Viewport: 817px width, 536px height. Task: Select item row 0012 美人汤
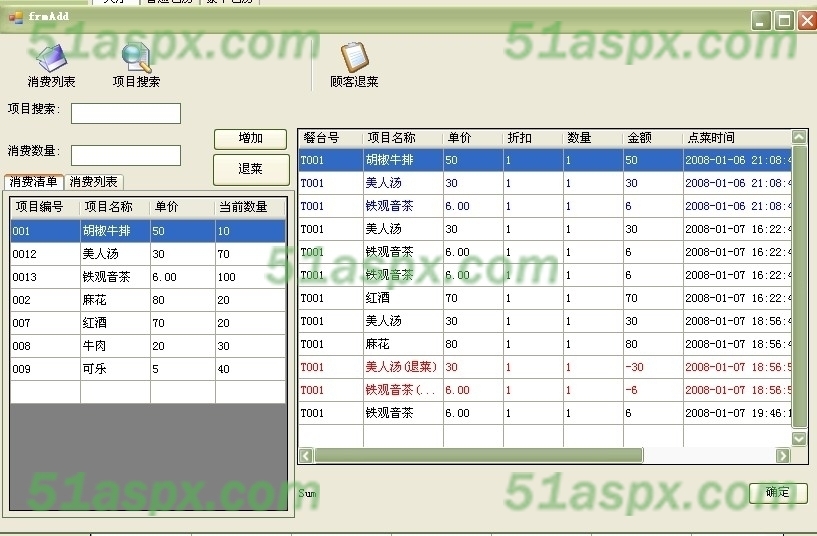[x=148, y=254]
